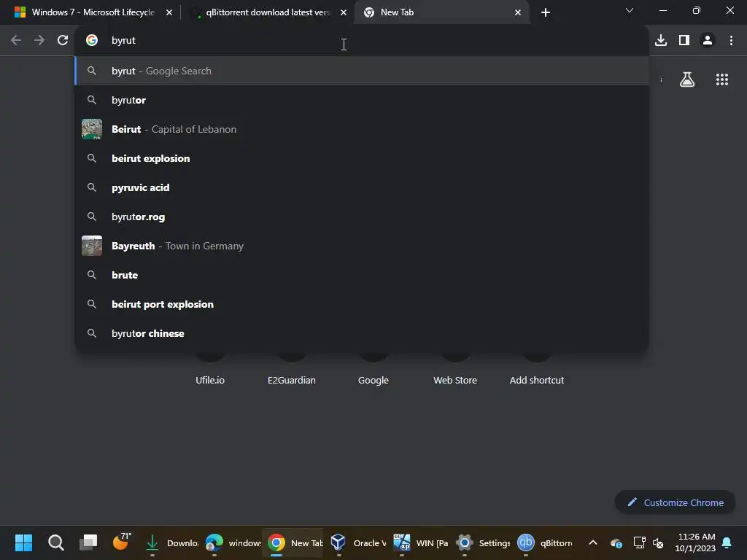
Task: Open Chrome three-dot menu
Action: pos(731,41)
